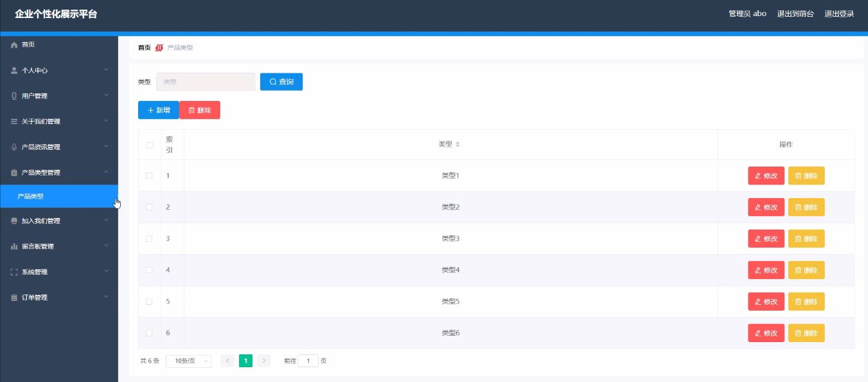Click 修改 button for 类型6
This screenshot has width=868, height=382.
766,333
